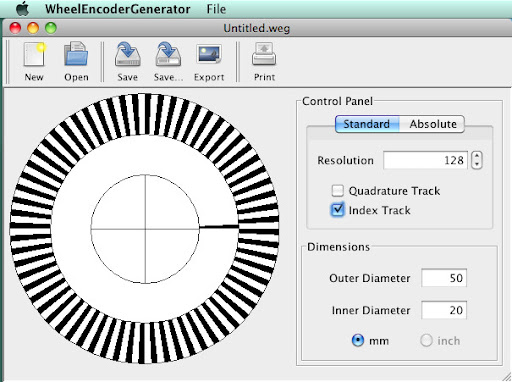Switch to the Standard tab

pos(367,124)
